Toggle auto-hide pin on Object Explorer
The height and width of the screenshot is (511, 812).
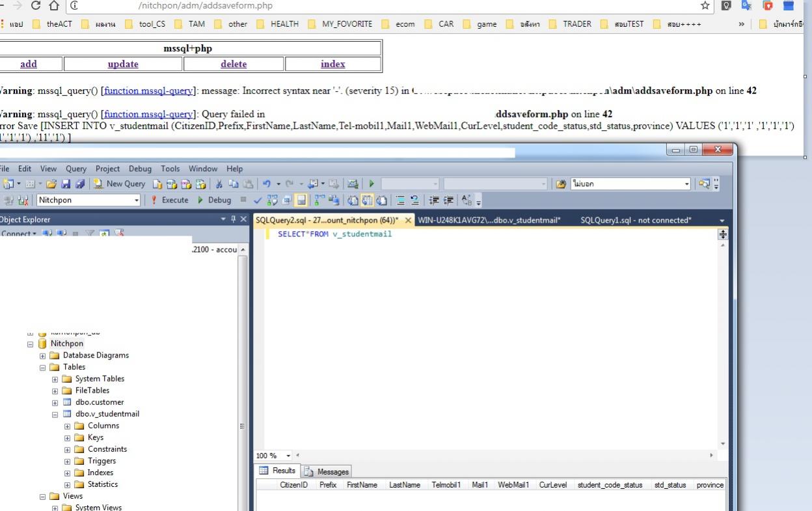pos(234,220)
